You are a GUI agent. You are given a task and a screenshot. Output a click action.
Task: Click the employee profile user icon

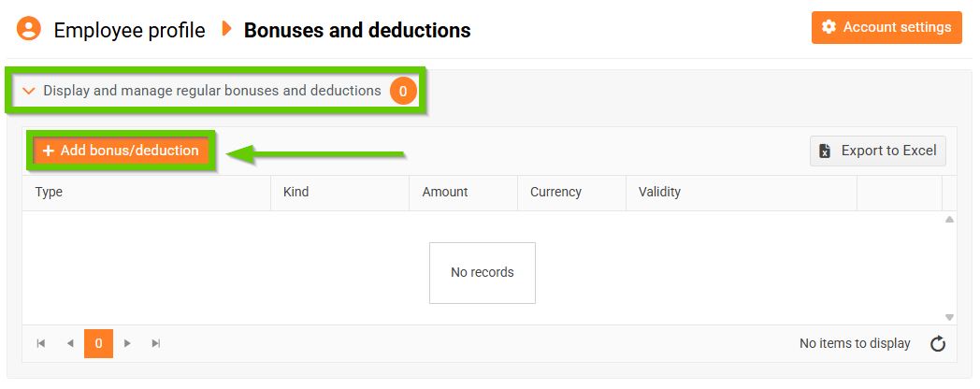29,29
